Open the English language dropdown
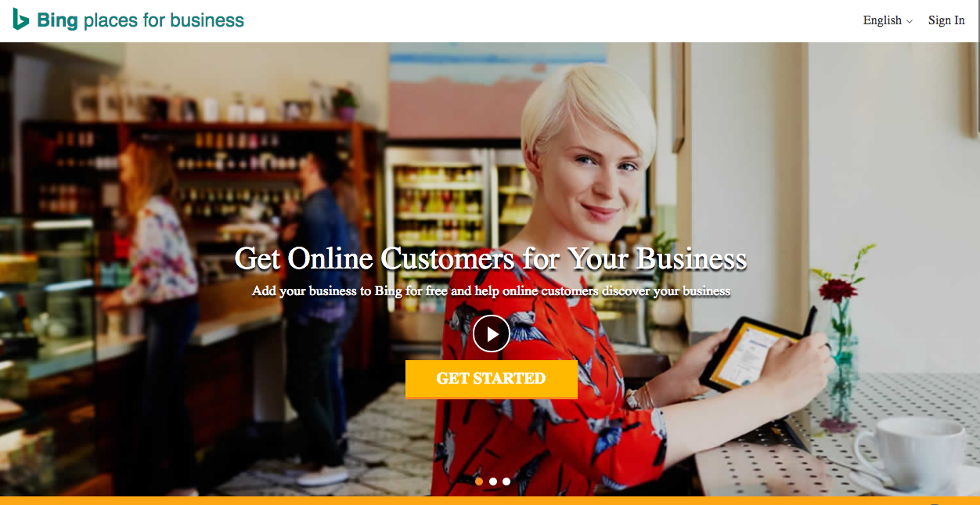This screenshot has height=505, width=980. click(888, 20)
